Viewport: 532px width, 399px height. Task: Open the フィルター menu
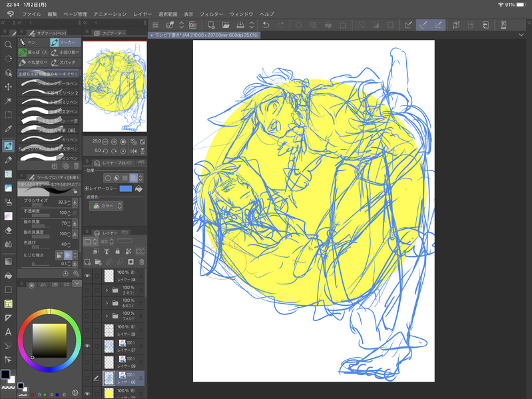[211, 14]
